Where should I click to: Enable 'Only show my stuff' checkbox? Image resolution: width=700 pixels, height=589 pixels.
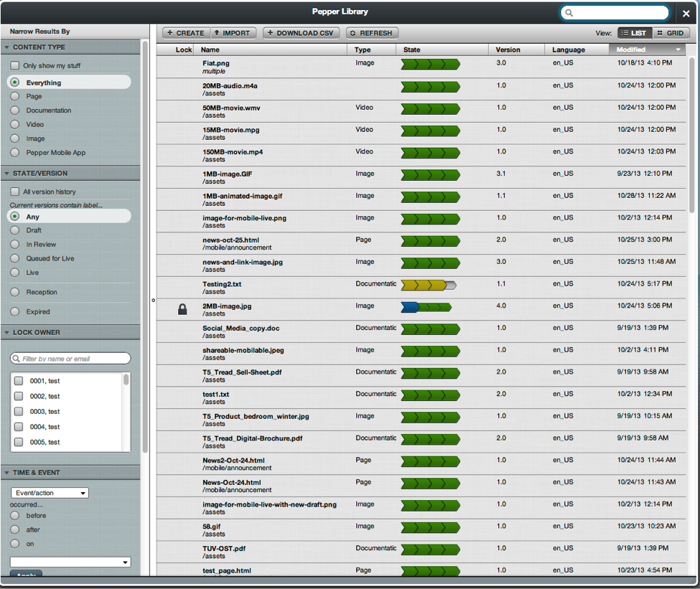[x=14, y=65]
